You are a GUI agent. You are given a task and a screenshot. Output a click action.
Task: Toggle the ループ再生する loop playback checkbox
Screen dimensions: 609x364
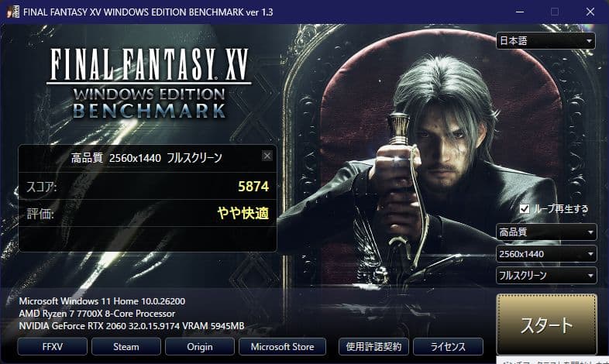click(x=525, y=209)
